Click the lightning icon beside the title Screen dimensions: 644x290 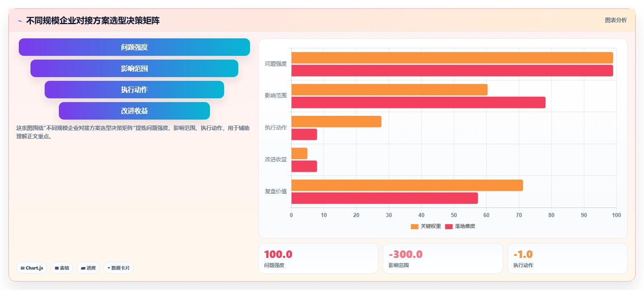(x=20, y=21)
